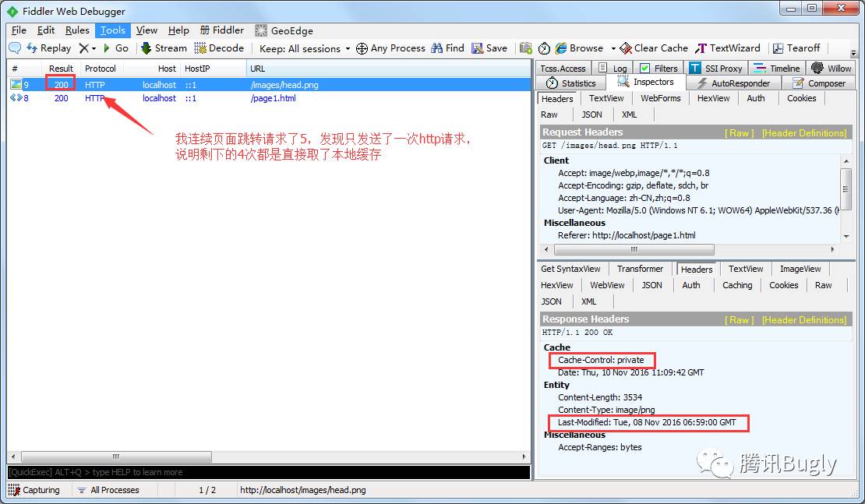Select session 8 /page1.html
Screen dimensions: 865x504
(x=269, y=98)
